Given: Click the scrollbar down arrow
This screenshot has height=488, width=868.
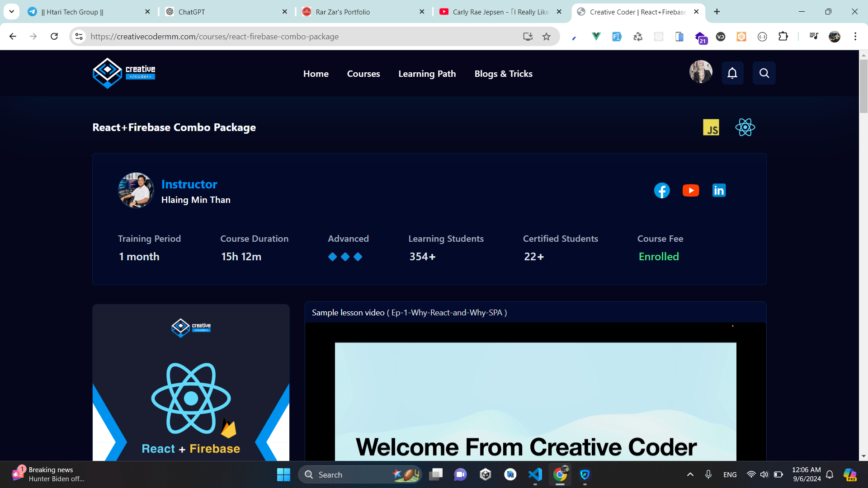Looking at the screenshot, I should click(x=863, y=456).
